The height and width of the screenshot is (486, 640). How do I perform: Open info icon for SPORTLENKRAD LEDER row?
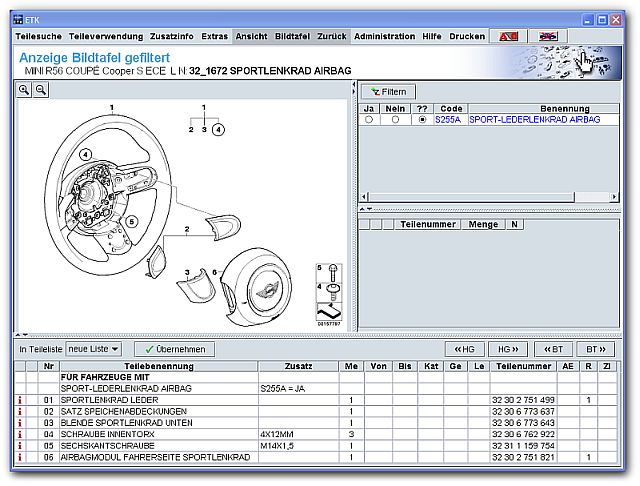pos(20,400)
